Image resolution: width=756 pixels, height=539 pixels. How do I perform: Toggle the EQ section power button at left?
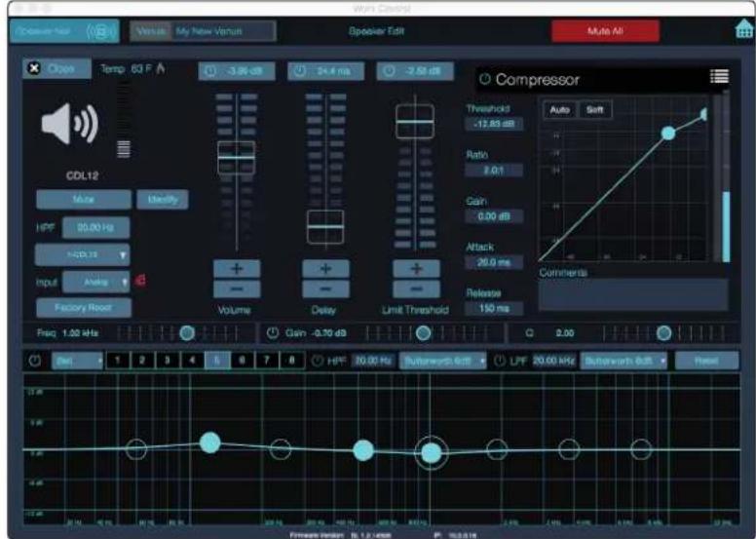(35, 361)
